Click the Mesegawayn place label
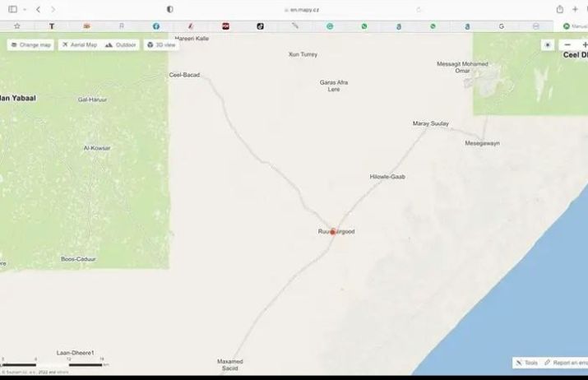This screenshot has width=588, height=380. 482,143
